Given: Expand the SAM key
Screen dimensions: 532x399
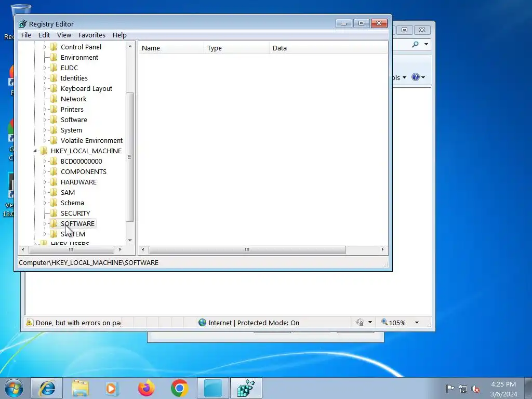Looking at the screenshot, I should pyautogui.click(x=45, y=193).
